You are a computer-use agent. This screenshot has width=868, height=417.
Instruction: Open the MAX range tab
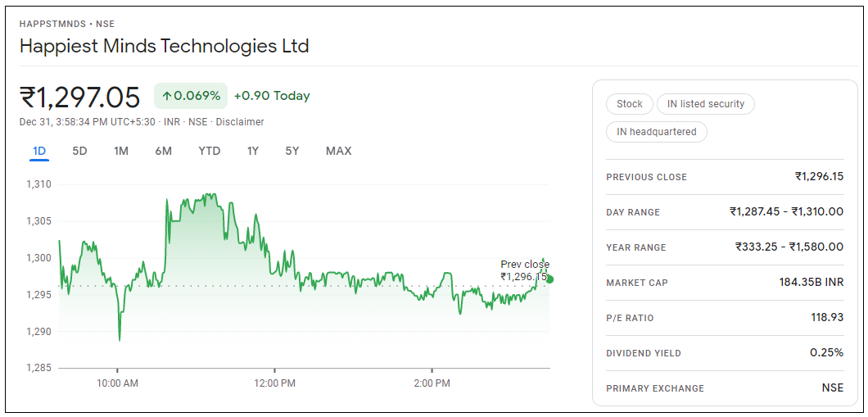pos(338,151)
